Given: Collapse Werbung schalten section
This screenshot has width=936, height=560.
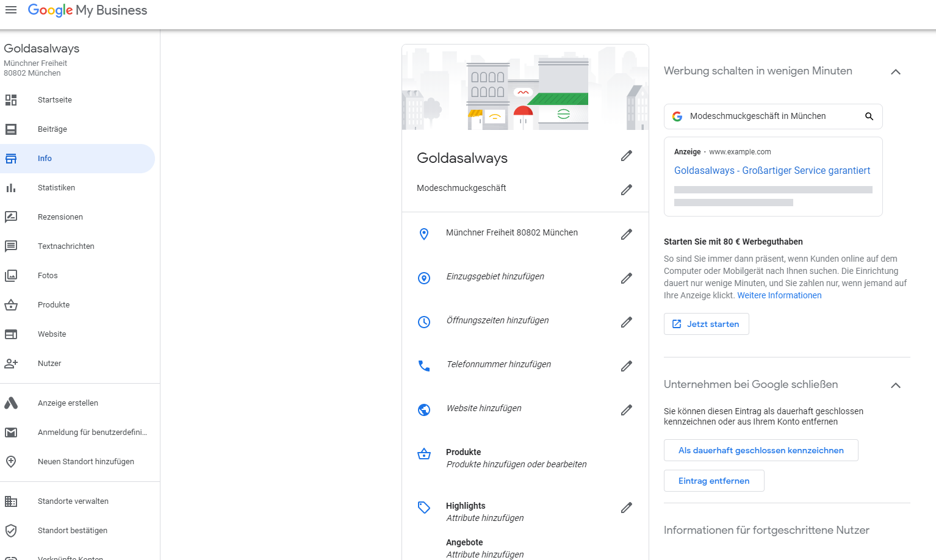Looking at the screenshot, I should 896,72.
